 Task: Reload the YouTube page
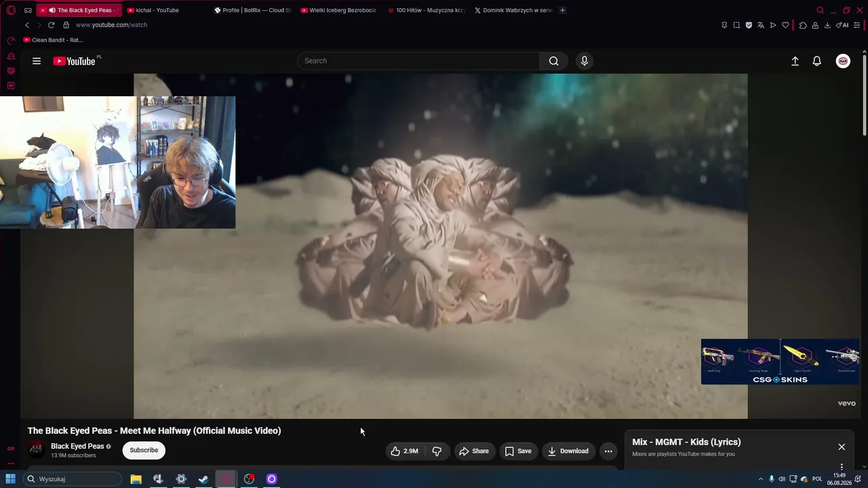[51, 25]
